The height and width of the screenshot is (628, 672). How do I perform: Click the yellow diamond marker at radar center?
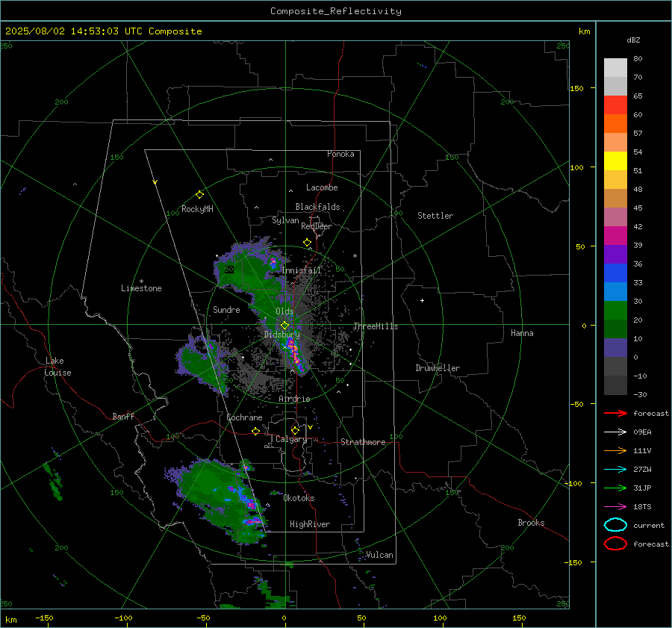pos(284,326)
